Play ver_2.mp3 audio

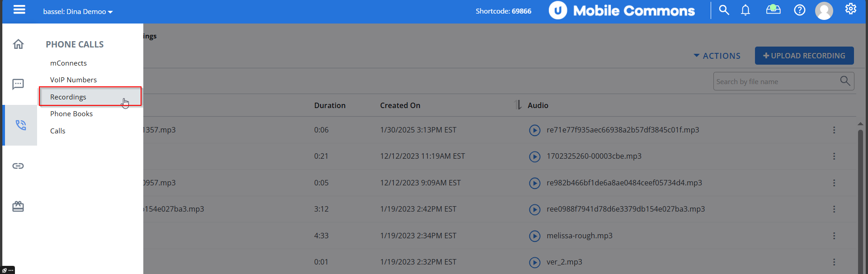coord(534,262)
